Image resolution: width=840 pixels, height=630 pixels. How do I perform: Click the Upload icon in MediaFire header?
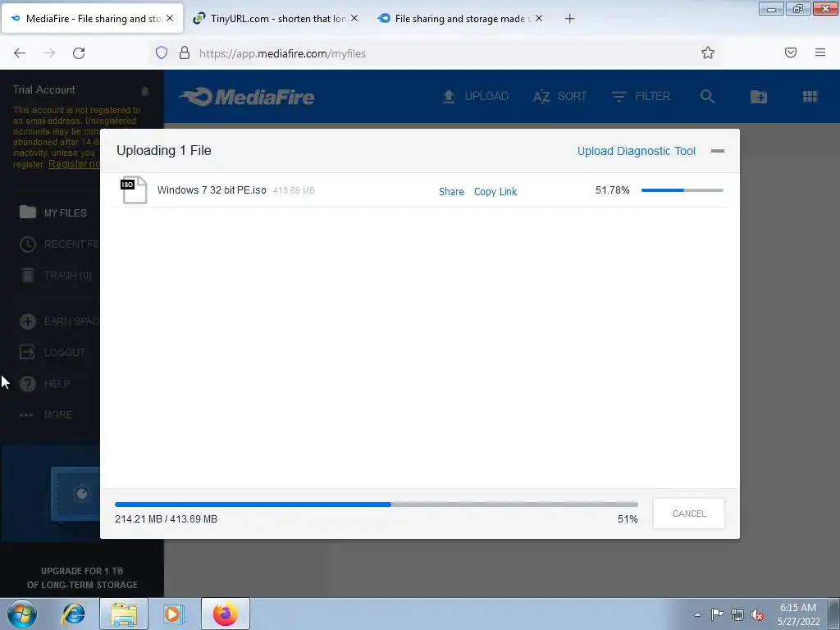[x=449, y=97]
